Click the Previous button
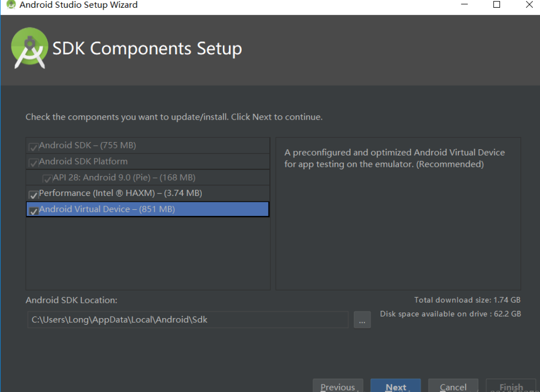The image size is (540, 392). [338, 387]
